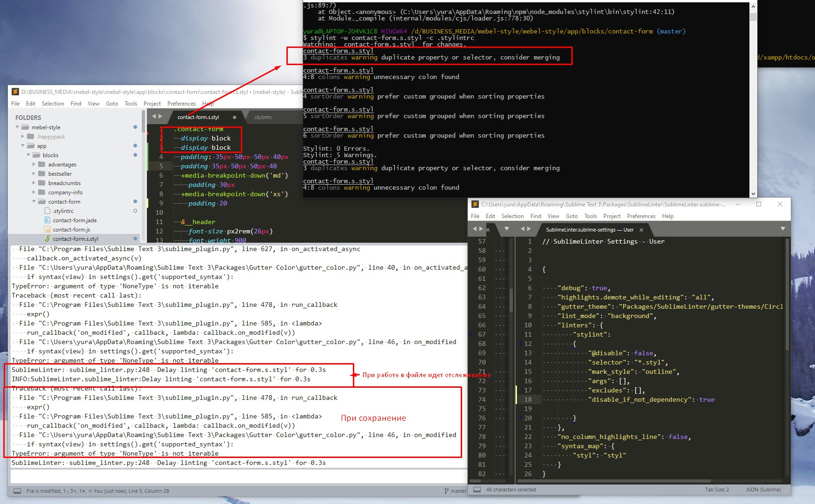
Task: Open Selection menu in mebel-style window
Action: pos(53,104)
